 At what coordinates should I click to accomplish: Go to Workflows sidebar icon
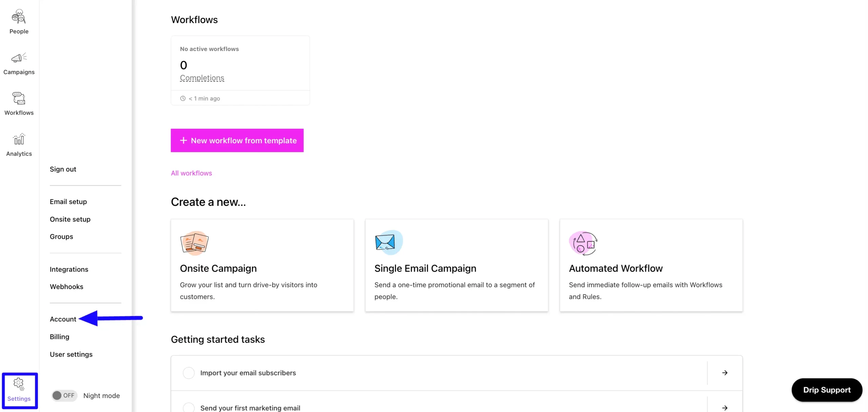19,99
